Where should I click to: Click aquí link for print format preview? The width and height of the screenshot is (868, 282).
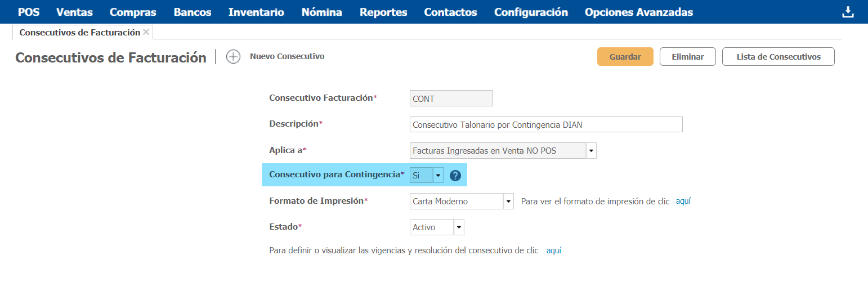(683, 201)
